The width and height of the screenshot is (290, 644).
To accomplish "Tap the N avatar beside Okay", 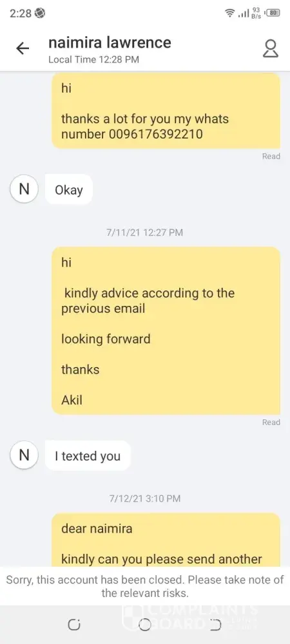I will tap(24, 190).
